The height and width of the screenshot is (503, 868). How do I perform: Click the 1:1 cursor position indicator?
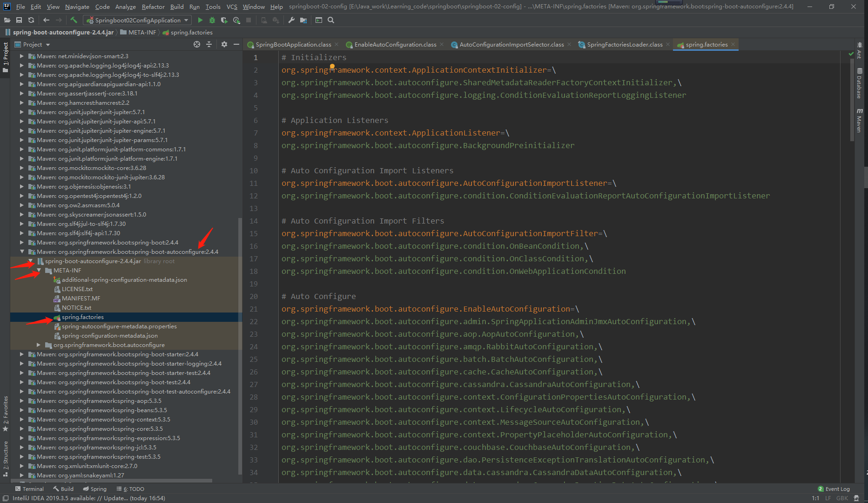click(x=815, y=498)
